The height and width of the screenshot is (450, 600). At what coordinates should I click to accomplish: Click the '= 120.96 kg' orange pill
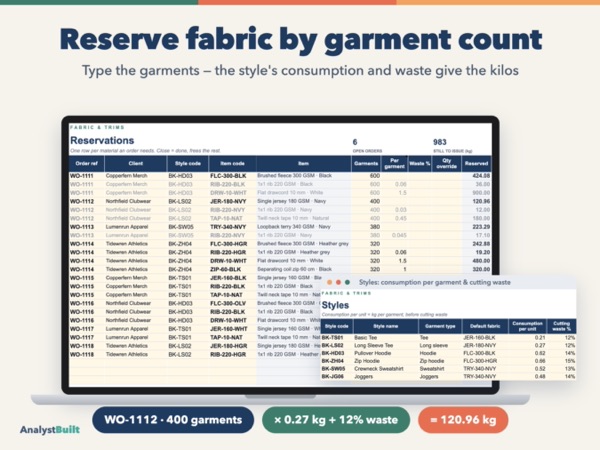[463, 420]
